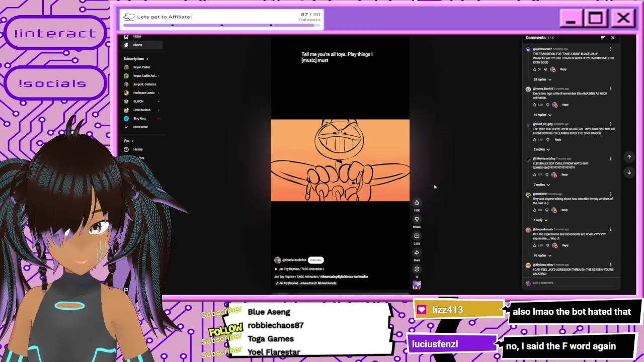The image size is (644, 362).
Task: Click the follower goal progress bar
Action: pos(222,25)
